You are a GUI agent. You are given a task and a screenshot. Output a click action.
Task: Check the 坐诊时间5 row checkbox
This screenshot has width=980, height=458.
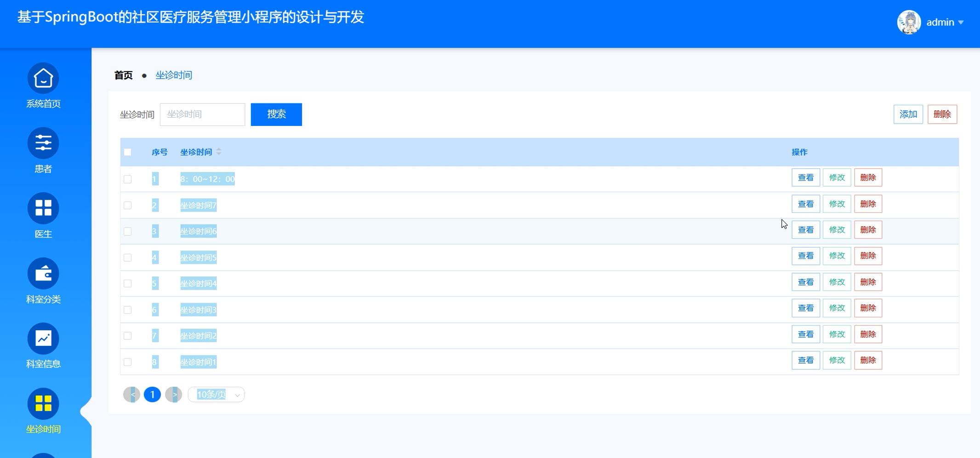click(x=128, y=258)
